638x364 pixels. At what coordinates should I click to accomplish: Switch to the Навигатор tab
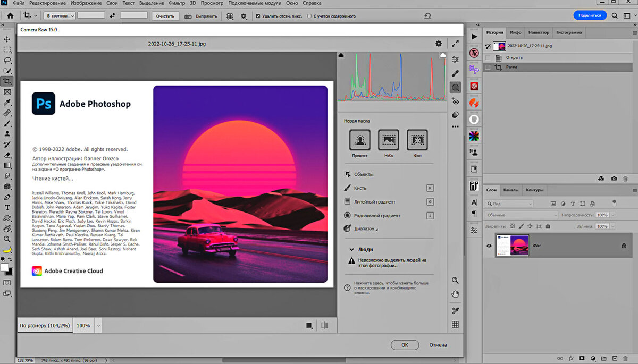click(x=538, y=32)
